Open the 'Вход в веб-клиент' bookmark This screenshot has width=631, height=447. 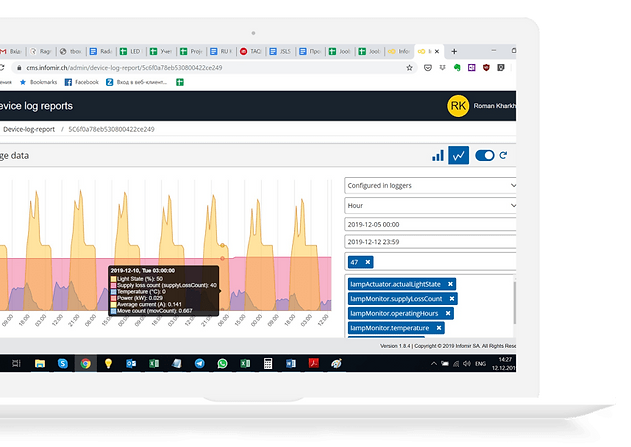[x=136, y=82]
